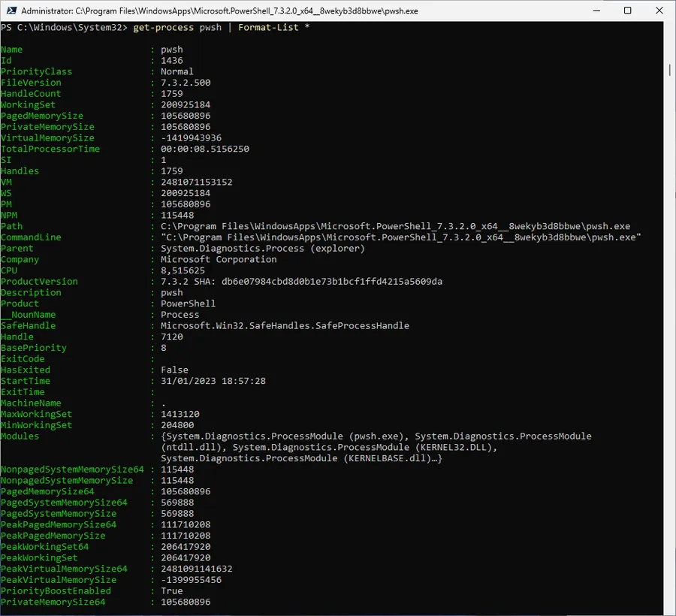Click the Format-List command text
Viewport: 676px width, 616px height.
click(268, 28)
